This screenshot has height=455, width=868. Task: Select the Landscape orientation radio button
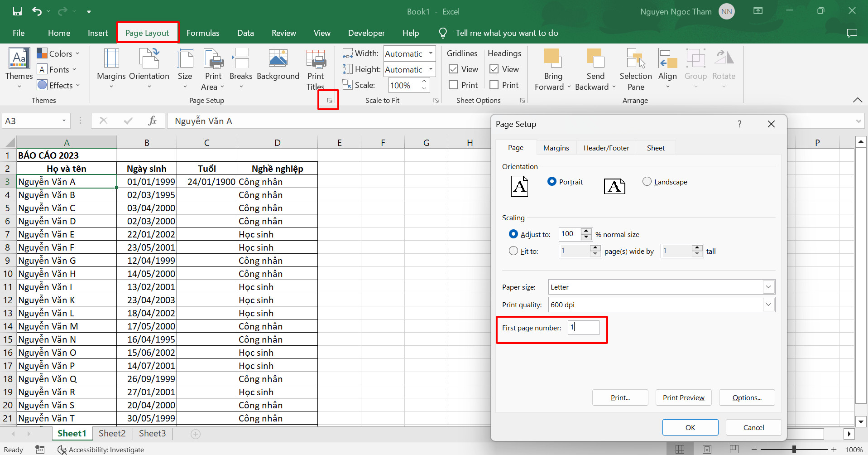[x=647, y=182]
